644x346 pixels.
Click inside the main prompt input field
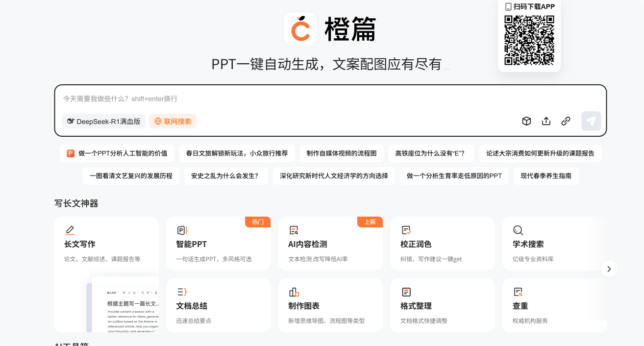point(294,99)
